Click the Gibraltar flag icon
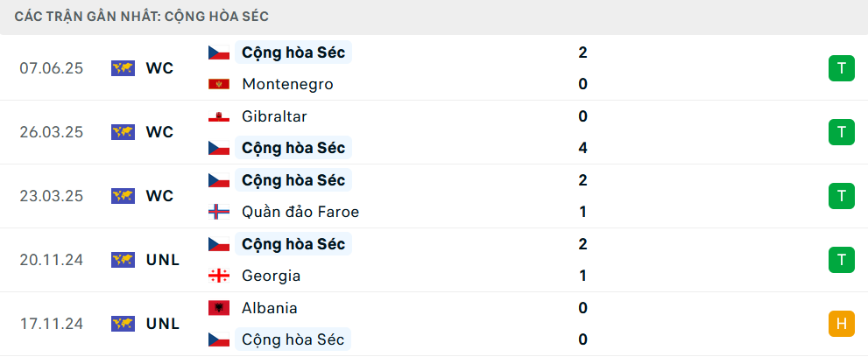Viewport: 868px width, 357px height. pyautogui.click(x=219, y=116)
